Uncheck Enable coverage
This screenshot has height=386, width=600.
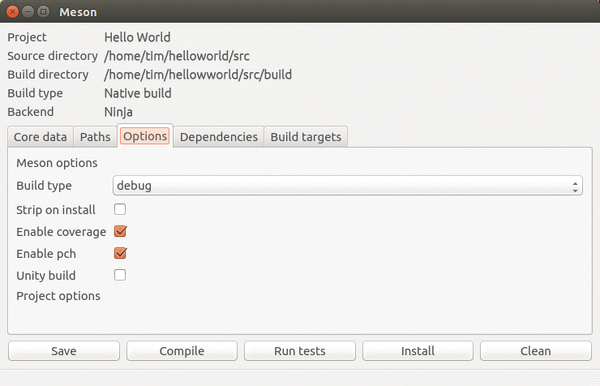coord(120,231)
